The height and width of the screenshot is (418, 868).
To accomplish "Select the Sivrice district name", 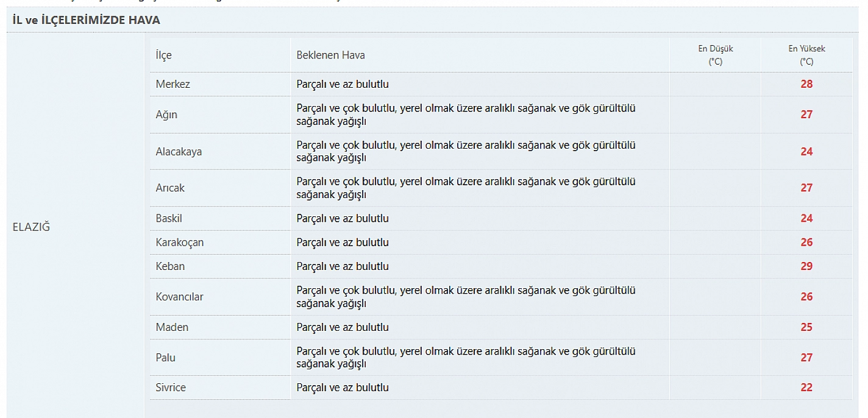I will 171,388.
